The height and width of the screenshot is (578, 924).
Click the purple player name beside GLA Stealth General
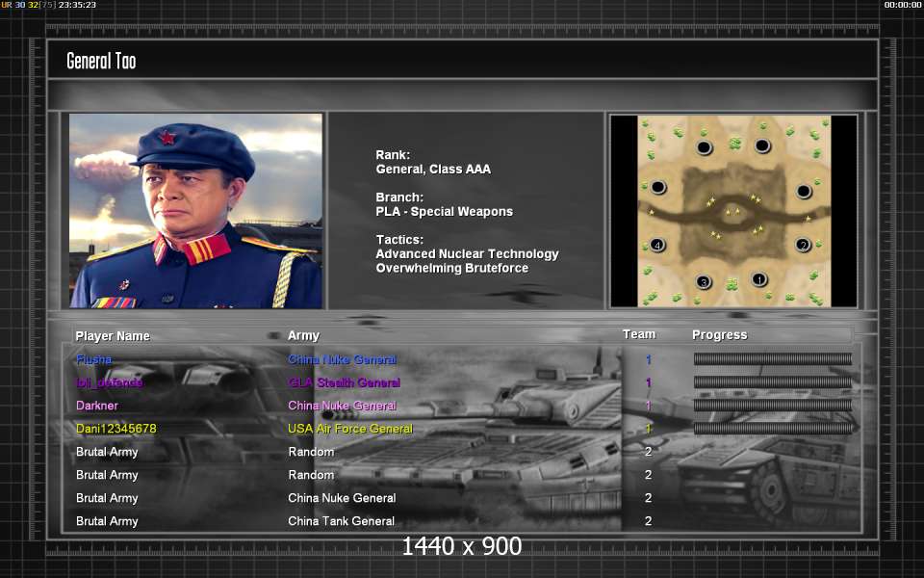click(110, 382)
